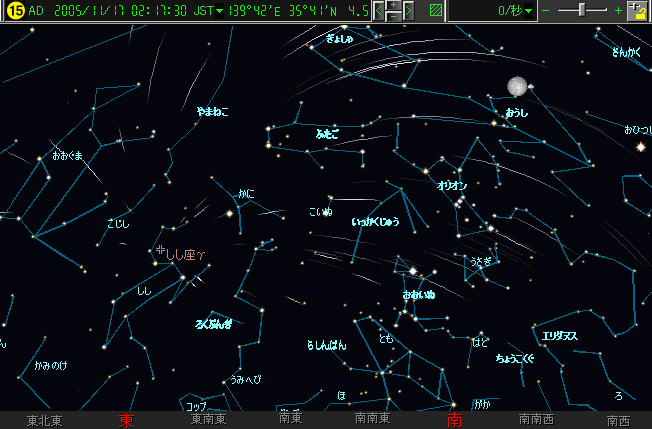Screen dimensions: 652x429
Task: Toggle the green hatched pattern button
Action: (435, 12)
